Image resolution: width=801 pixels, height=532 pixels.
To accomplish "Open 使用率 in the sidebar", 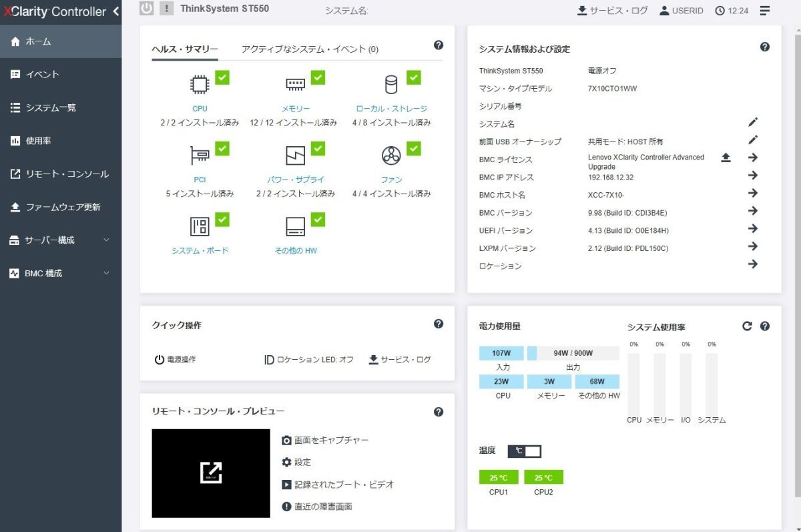I will [61, 141].
